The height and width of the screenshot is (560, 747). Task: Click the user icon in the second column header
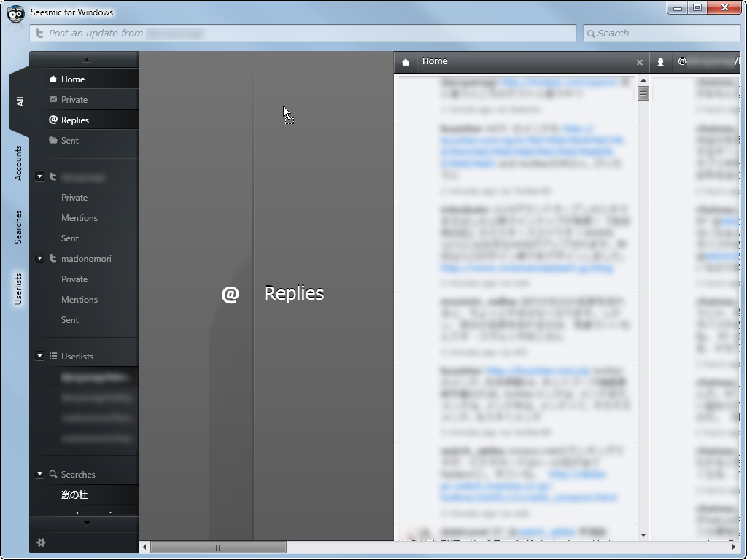pyautogui.click(x=660, y=62)
